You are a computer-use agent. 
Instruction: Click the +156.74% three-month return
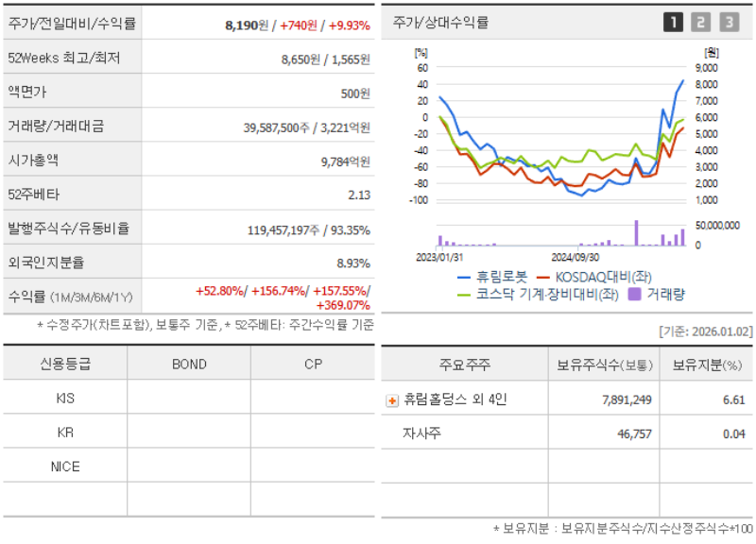278,291
